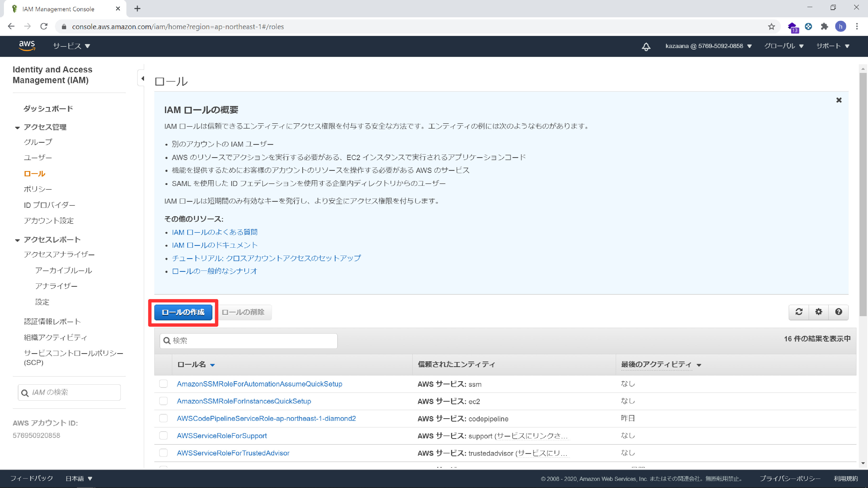The width and height of the screenshot is (868, 488).
Task: Open the Chrome three-dot menu
Action: tap(857, 26)
